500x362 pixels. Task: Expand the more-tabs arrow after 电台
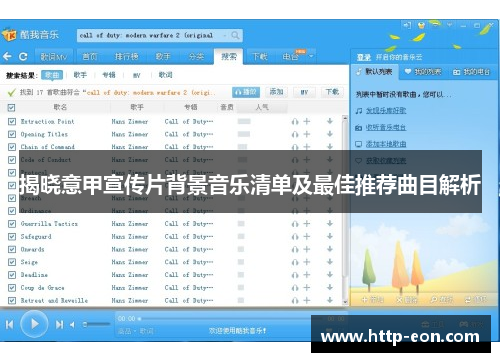(x=311, y=56)
